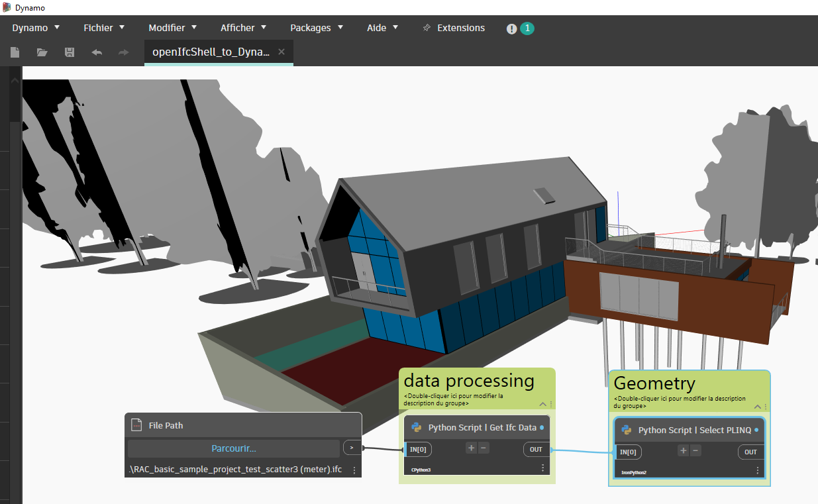Close the openIfcShell_to_Dyna... tab

click(x=281, y=52)
